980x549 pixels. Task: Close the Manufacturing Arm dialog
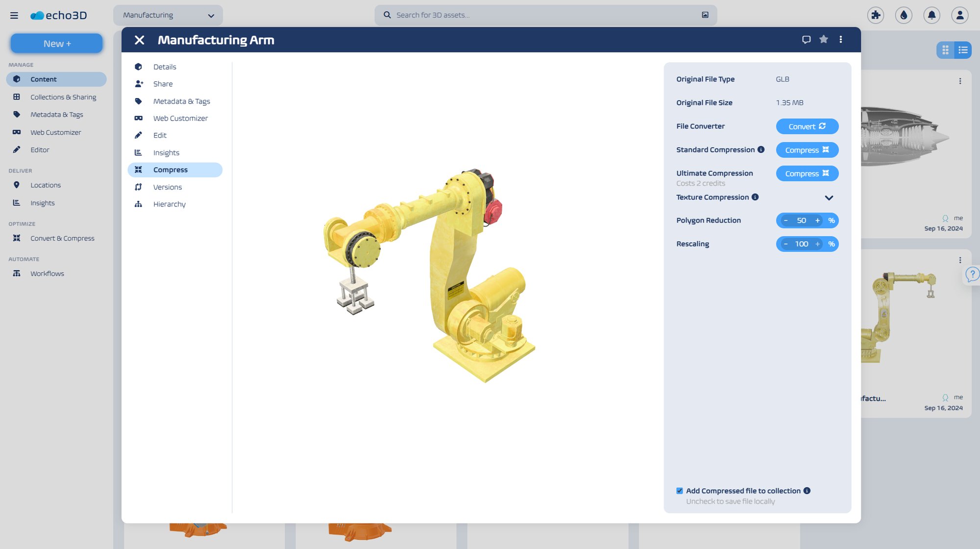coord(140,40)
